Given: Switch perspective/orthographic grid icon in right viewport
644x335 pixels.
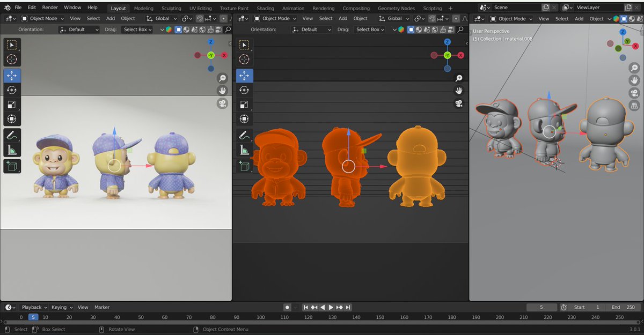Looking at the screenshot, I should pyautogui.click(x=634, y=106).
